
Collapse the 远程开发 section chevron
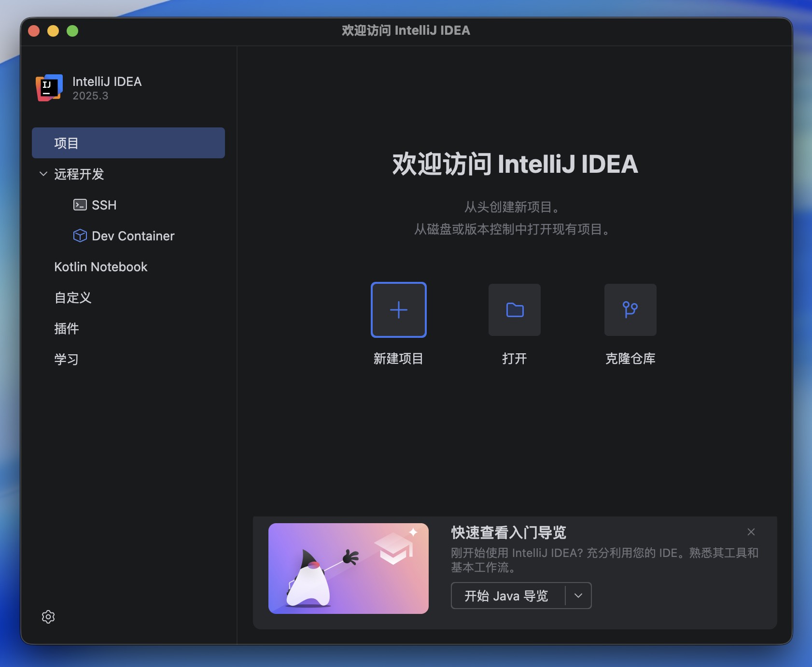(x=43, y=174)
